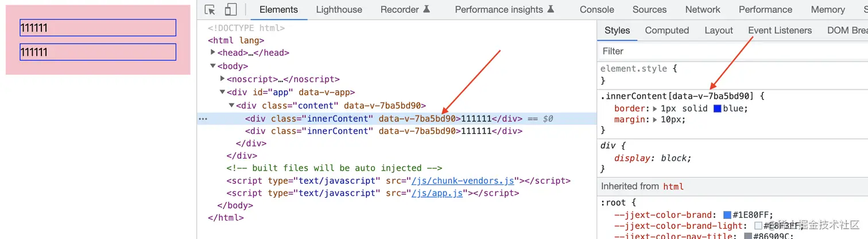This screenshot has width=868, height=239.
Task: Click the styles Filter input field
Action: tap(732, 51)
